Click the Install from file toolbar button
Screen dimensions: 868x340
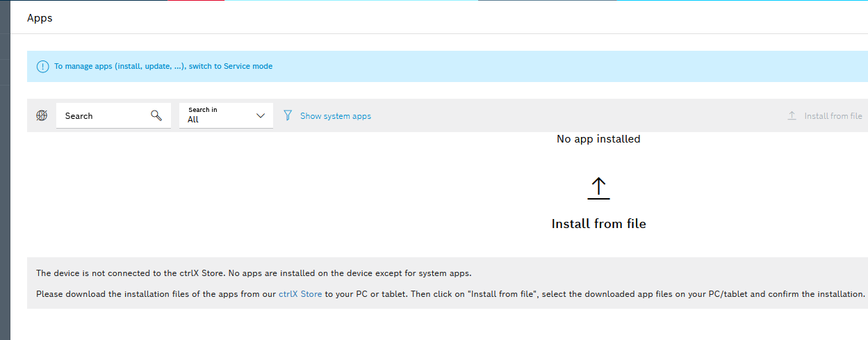825,116
